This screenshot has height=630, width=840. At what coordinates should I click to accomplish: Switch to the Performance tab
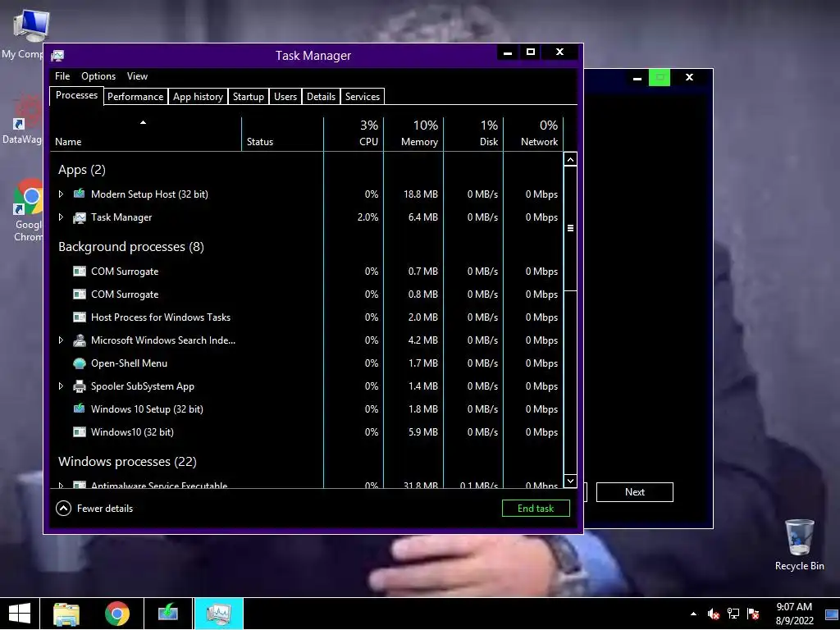click(135, 97)
